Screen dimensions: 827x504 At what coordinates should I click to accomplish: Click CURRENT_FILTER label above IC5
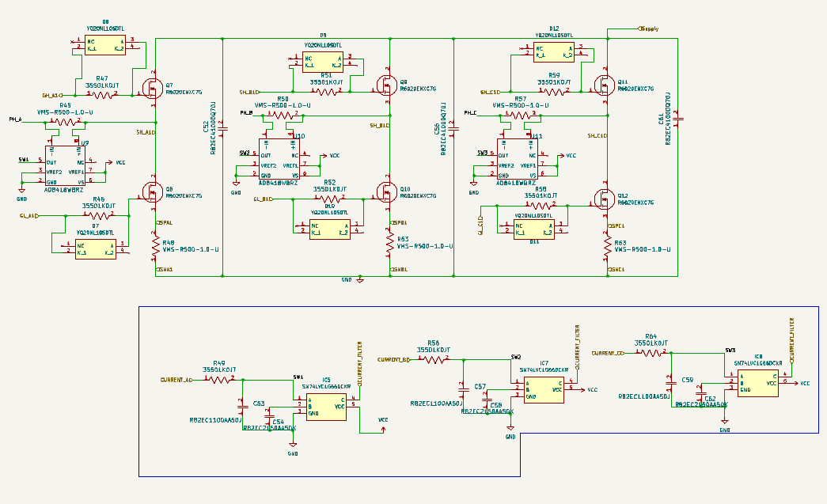tap(360, 364)
